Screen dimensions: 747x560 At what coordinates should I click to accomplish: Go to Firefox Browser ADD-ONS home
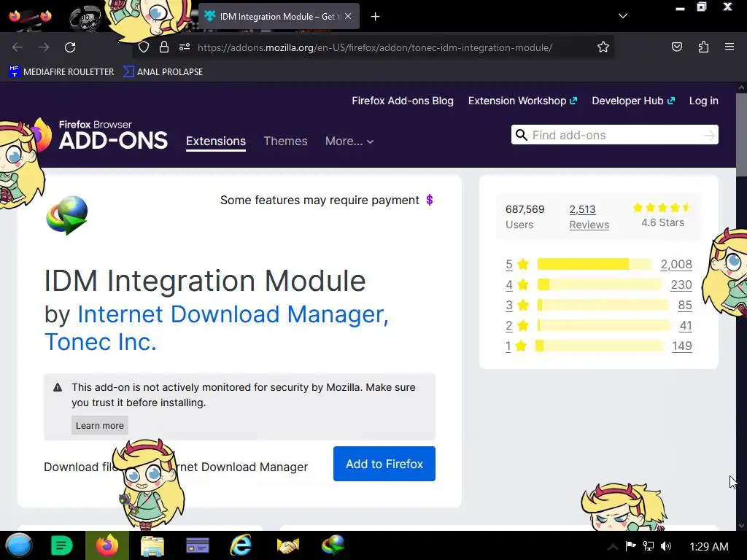coord(113,135)
